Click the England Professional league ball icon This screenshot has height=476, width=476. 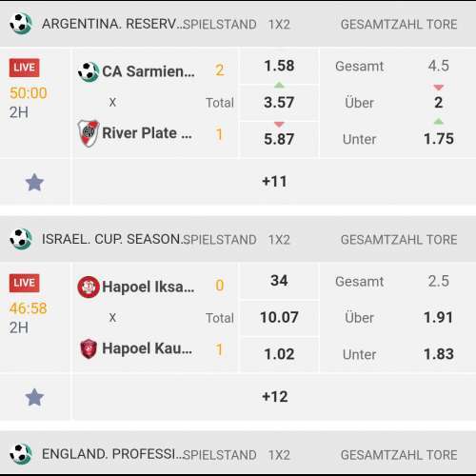(21, 454)
